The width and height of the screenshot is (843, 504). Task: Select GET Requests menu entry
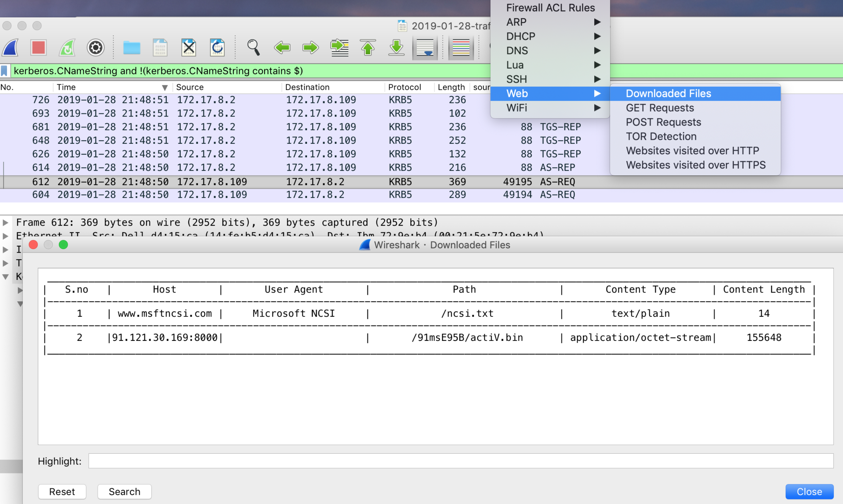point(660,108)
